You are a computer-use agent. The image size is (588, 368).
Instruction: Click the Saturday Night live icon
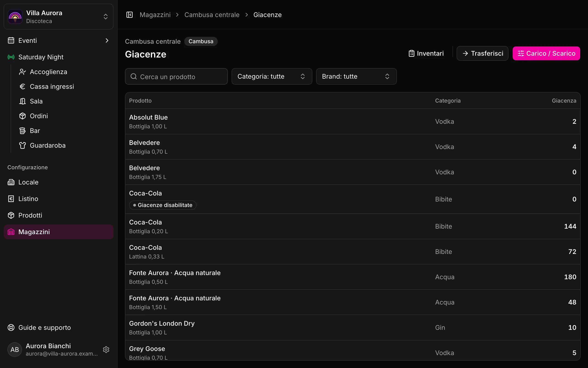11,57
